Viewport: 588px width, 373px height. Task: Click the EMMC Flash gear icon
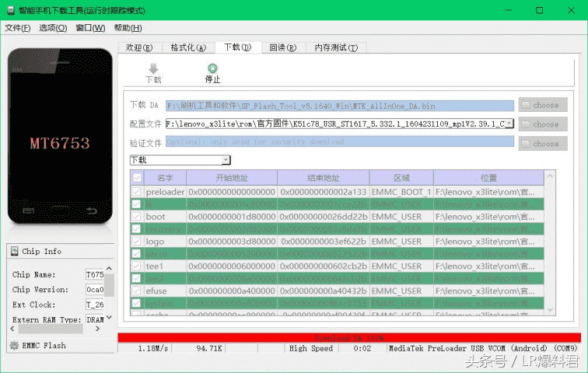point(14,345)
